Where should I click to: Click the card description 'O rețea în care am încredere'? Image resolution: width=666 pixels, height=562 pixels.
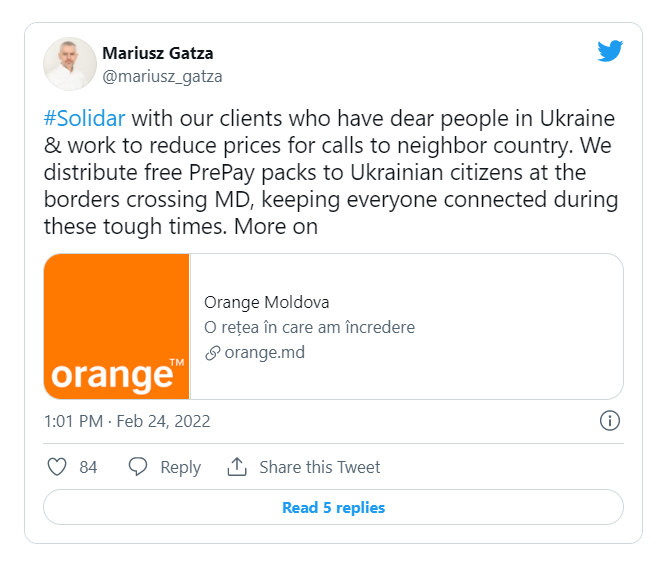point(309,327)
